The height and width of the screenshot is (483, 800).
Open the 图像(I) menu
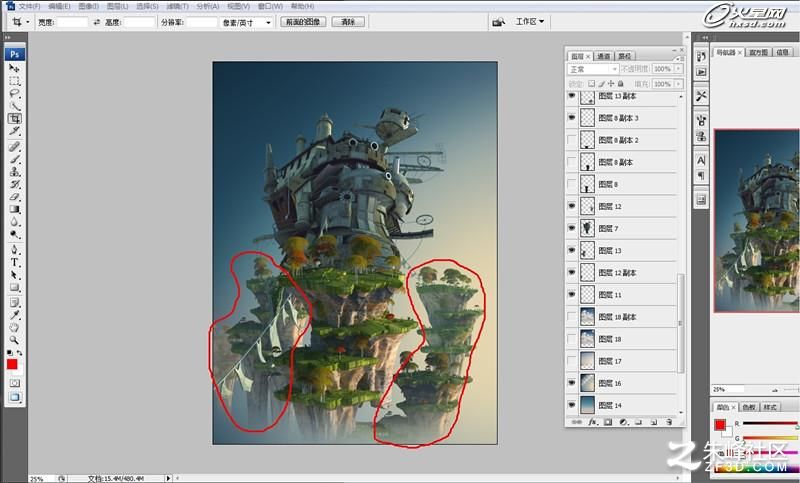pos(89,7)
